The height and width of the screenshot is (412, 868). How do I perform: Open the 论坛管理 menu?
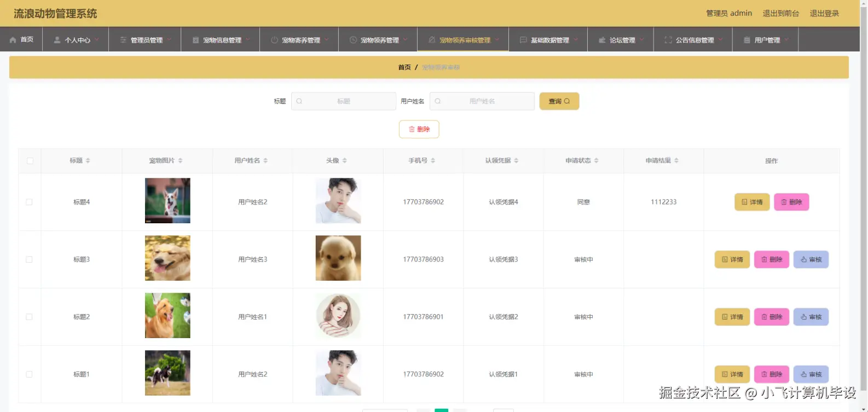(x=621, y=39)
